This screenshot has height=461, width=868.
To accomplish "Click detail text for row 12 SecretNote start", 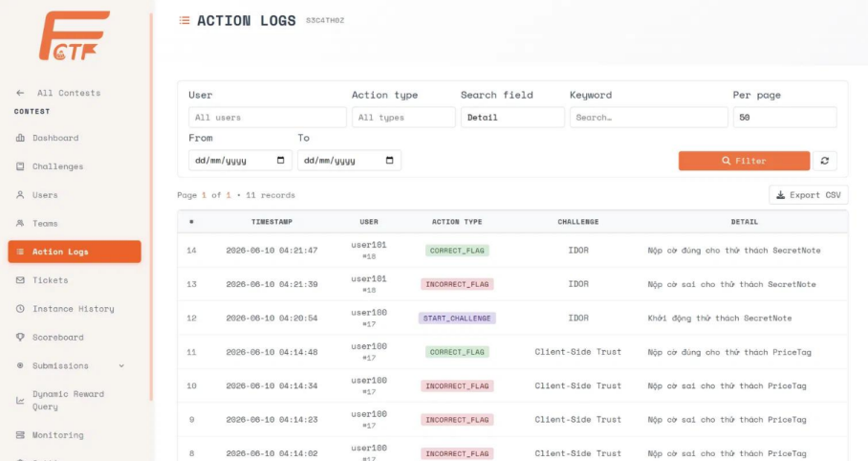I will pyautogui.click(x=720, y=318).
